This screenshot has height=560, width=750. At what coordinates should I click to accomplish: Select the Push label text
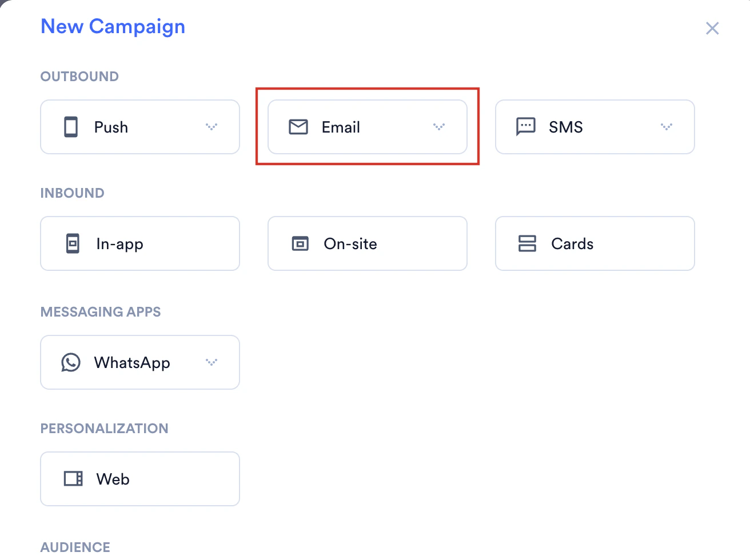tap(111, 127)
